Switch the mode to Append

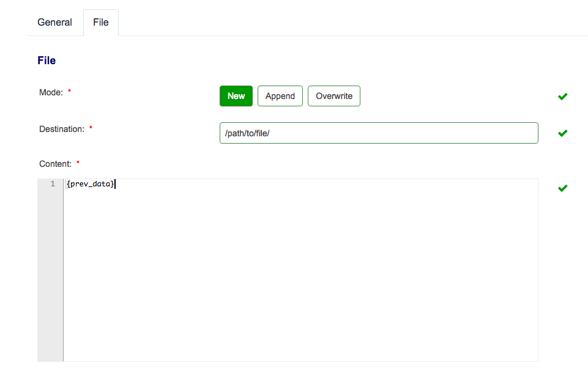(280, 96)
